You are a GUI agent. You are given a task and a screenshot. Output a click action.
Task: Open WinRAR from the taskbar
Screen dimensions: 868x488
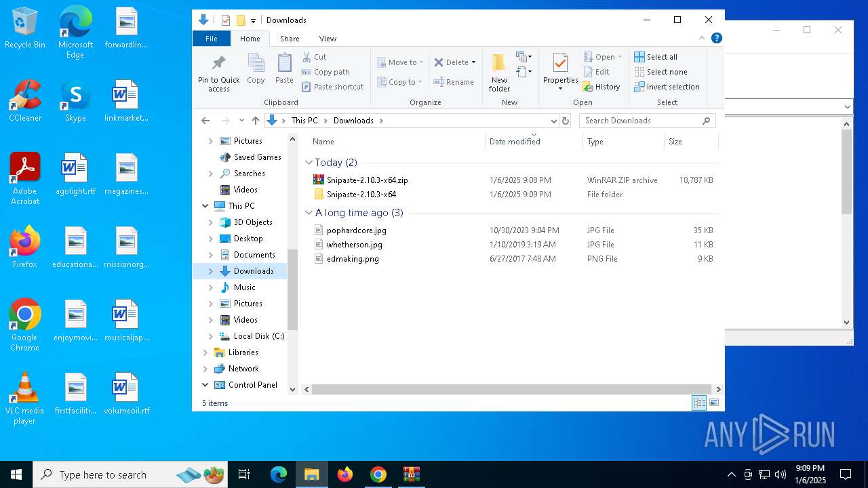412,474
